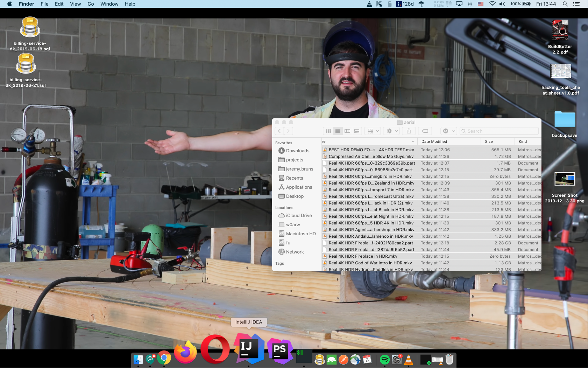Click the Wi-Fi icon in menu bar
This screenshot has width=588, height=368.
tap(492, 4)
